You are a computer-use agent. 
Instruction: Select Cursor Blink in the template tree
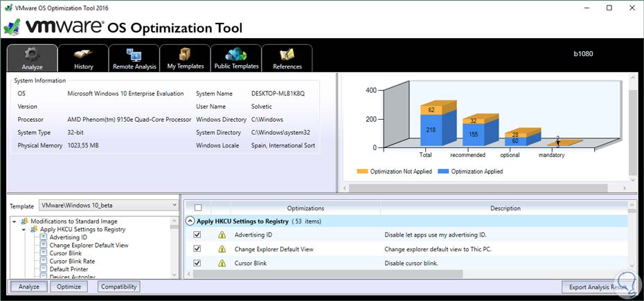pyautogui.click(x=66, y=253)
